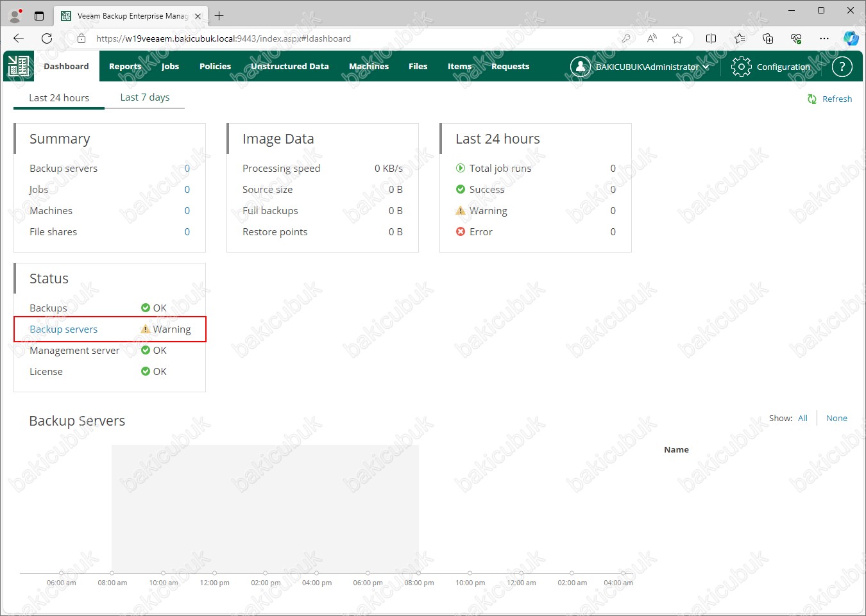Click the Refresh link text
866x616 pixels.
pos(837,99)
